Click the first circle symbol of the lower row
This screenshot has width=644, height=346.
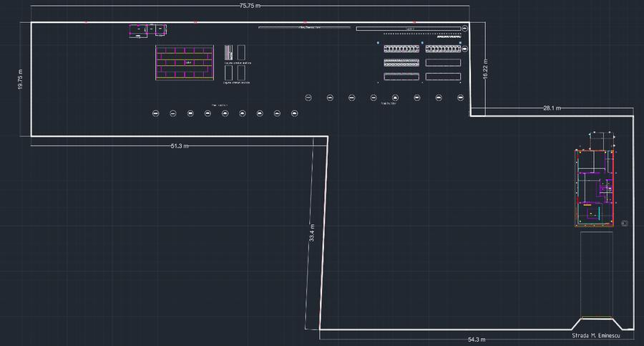156,113
